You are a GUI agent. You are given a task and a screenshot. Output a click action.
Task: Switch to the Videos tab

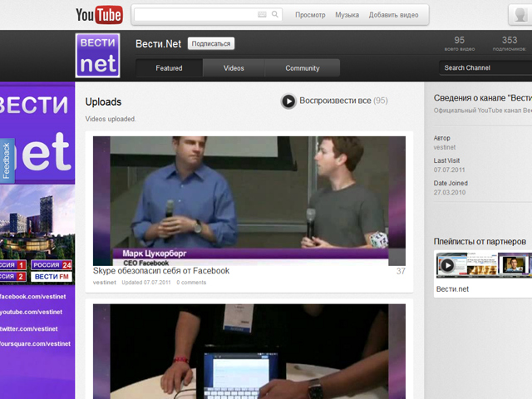[234, 68]
